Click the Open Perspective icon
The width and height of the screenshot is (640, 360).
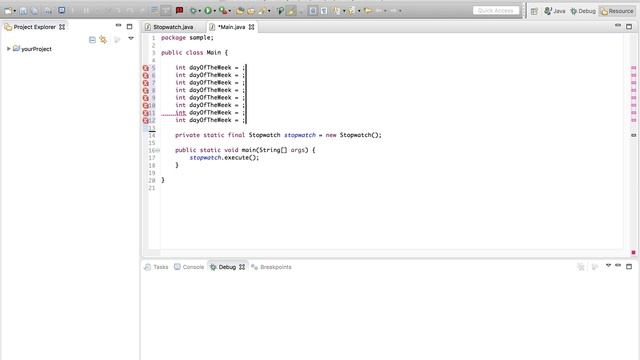(534, 11)
